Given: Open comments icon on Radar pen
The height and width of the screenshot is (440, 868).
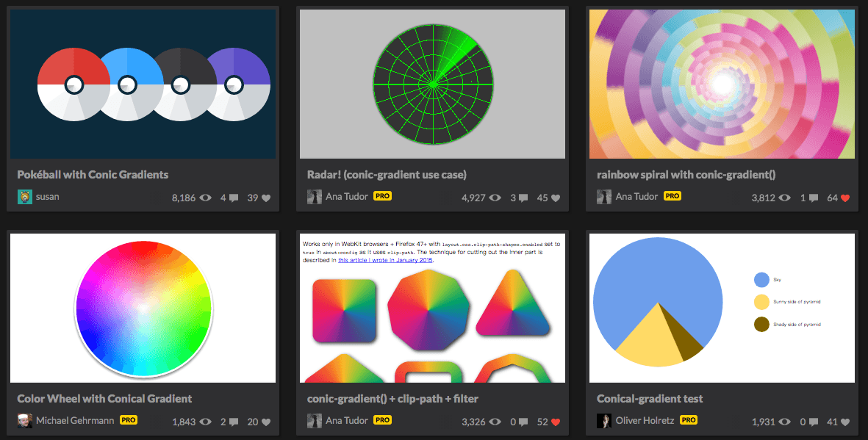Looking at the screenshot, I should click(x=523, y=198).
